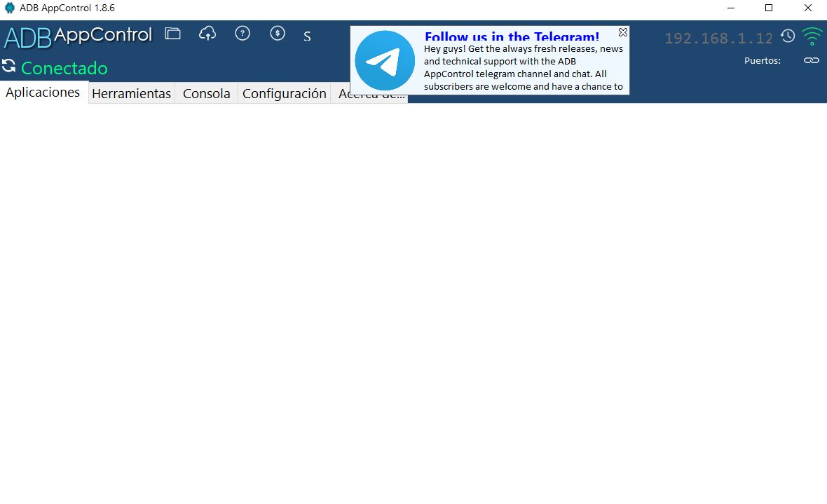
Task: Open the Follow us in the Telegram link
Action: [512, 36]
